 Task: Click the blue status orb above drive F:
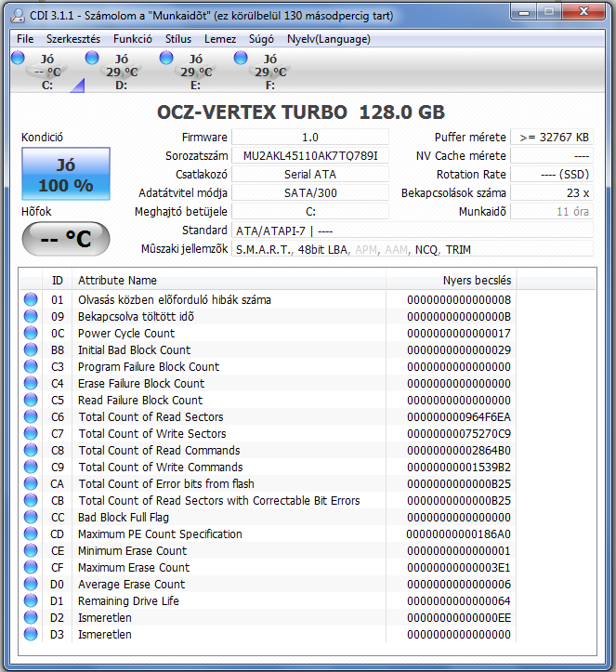point(241,58)
